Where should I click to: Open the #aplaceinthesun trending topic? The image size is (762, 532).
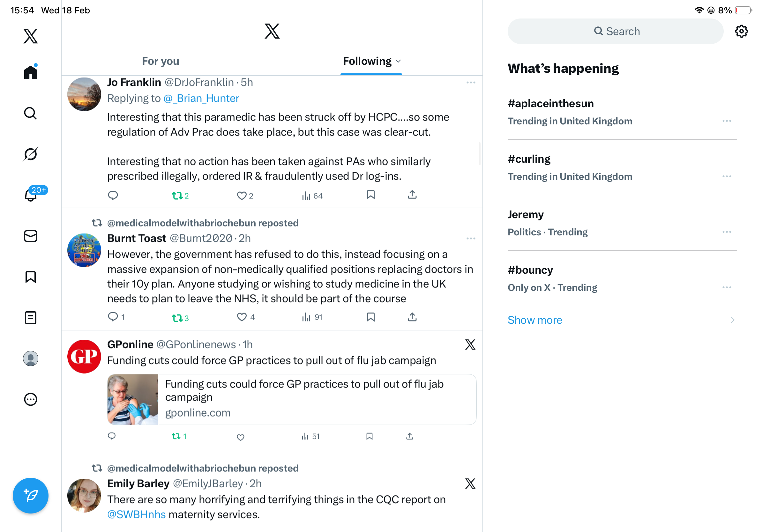550,103
